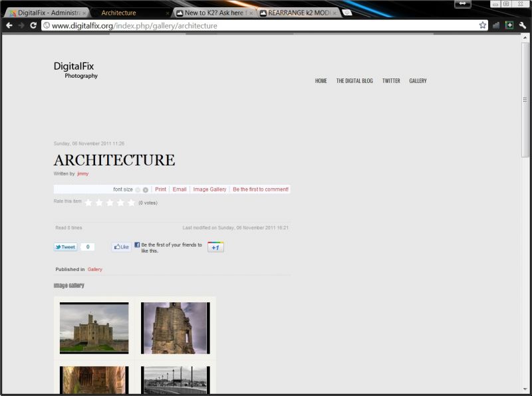Click the scrollbar down arrow
The width and height of the screenshot is (532, 396).
coord(525,389)
